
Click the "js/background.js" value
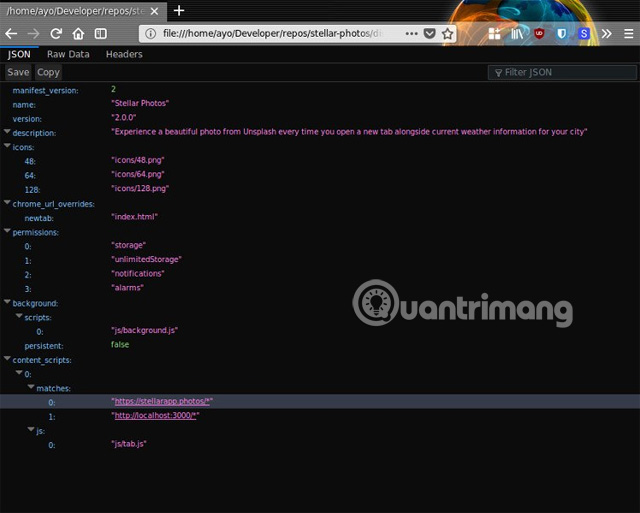144,330
